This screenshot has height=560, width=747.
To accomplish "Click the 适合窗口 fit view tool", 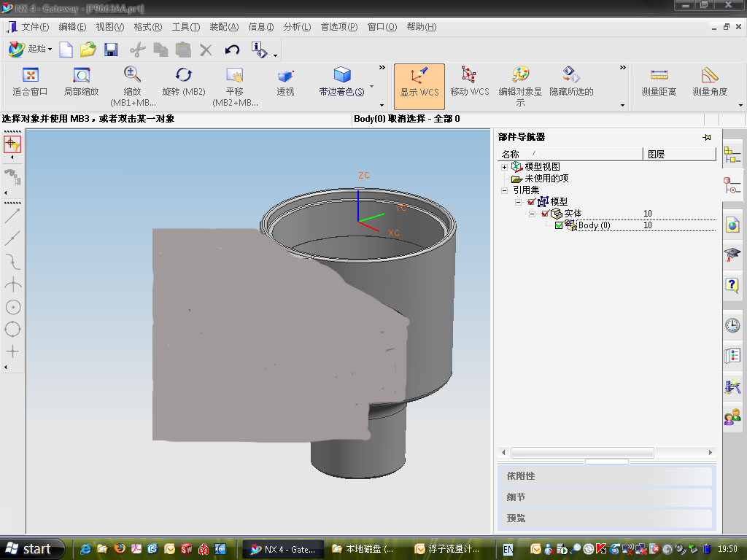I will [30, 82].
